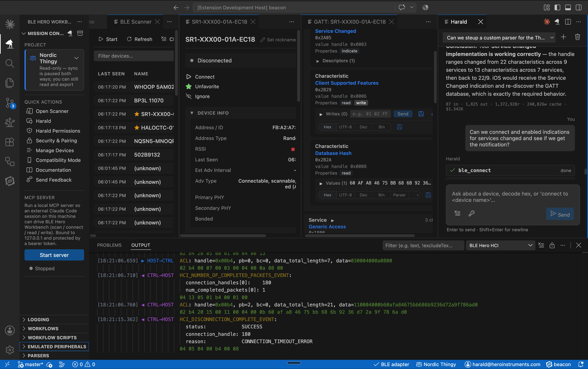Viewport: 588px width, 369px height.
Task: Click save icon next to GATT Send button
Action: coord(421,114)
